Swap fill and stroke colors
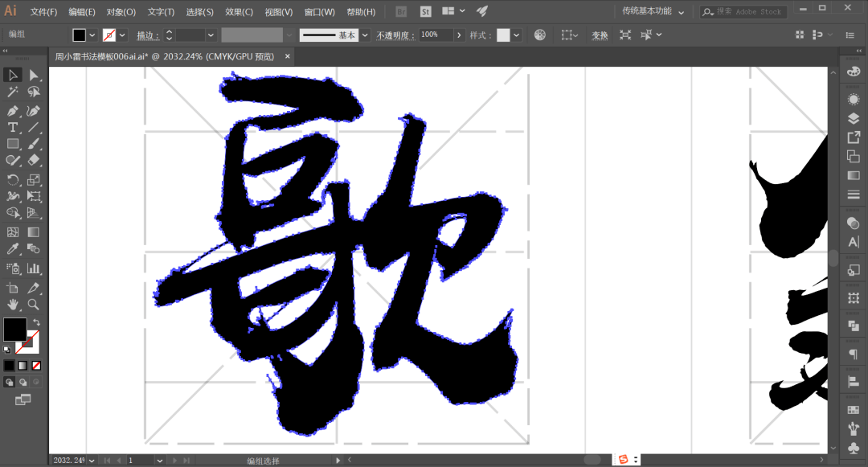Screen dimensions: 868x467 [36, 322]
